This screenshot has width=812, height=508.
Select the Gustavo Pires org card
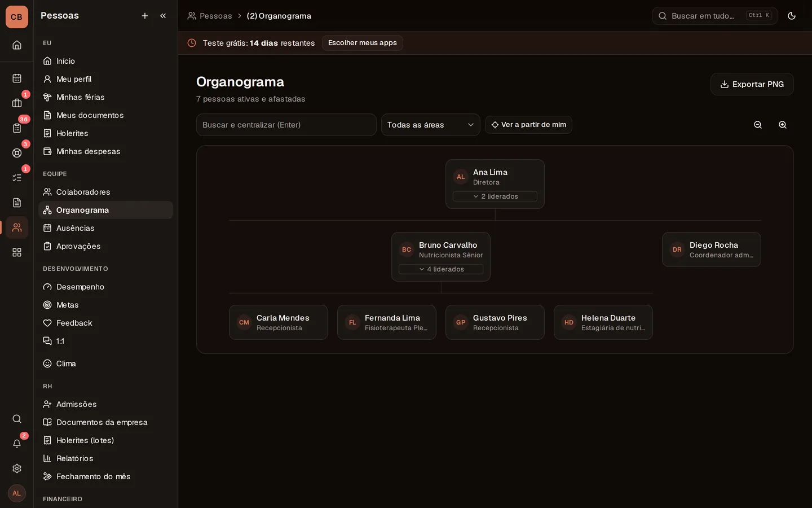[x=495, y=322]
